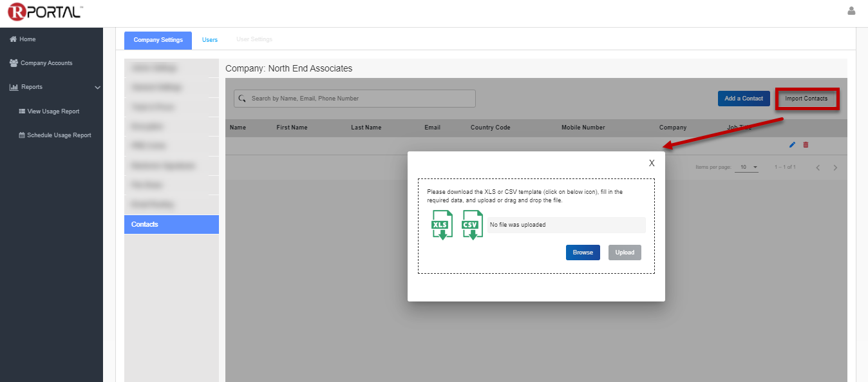Click the grey Upload button
868x382 pixels.
coord(625,253)
